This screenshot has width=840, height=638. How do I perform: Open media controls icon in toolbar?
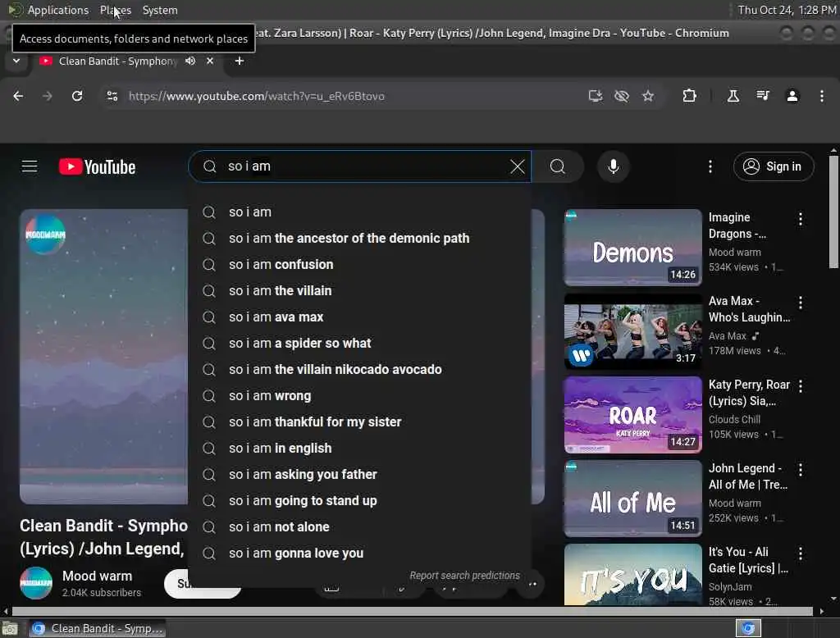(763, 96)
